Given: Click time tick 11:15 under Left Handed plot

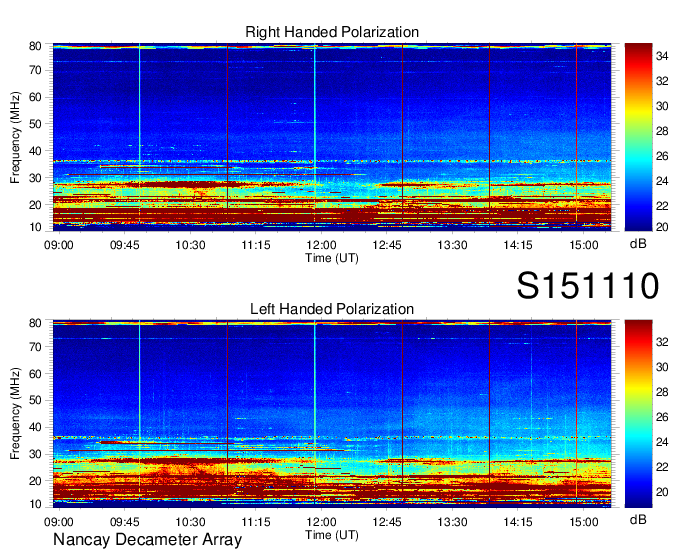Looking at the screenshot, I should (x=255, y=522).
